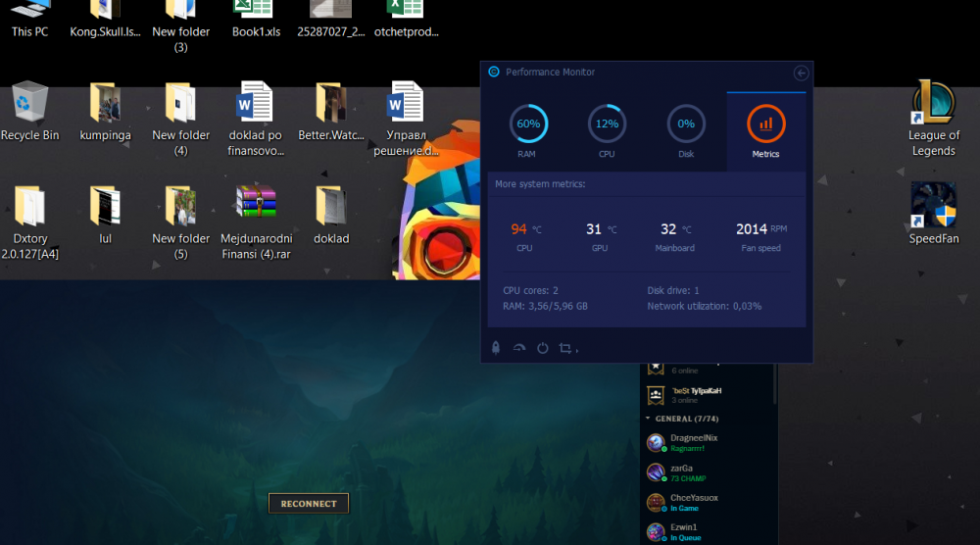
Task: Select the Disk 0% gauge
Action: (x=686, y=124)
